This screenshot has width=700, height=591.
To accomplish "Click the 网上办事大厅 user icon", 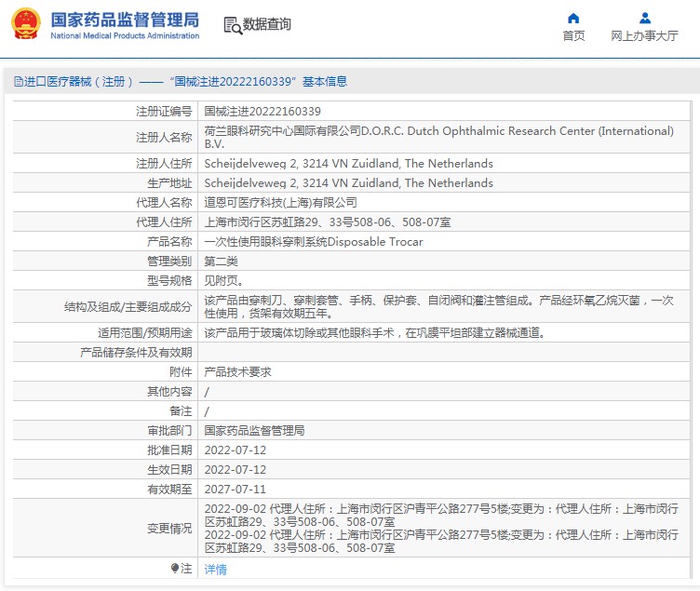I will point(645,19).
